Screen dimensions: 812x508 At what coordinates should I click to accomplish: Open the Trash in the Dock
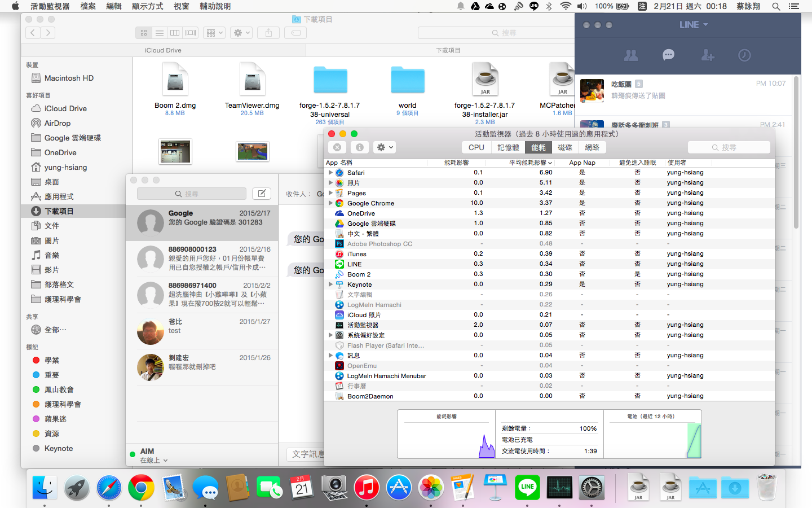(767, 487)
